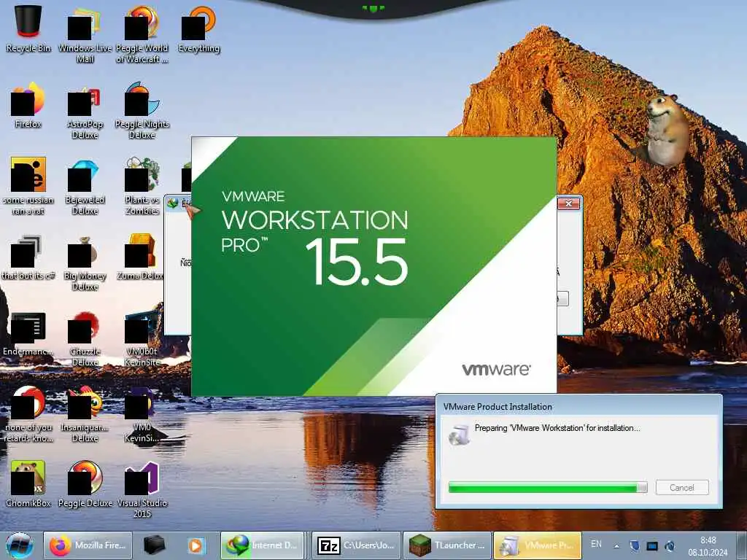Close the dialog behind VMware splash
The image size is (747, 560).
click(568, 203)
